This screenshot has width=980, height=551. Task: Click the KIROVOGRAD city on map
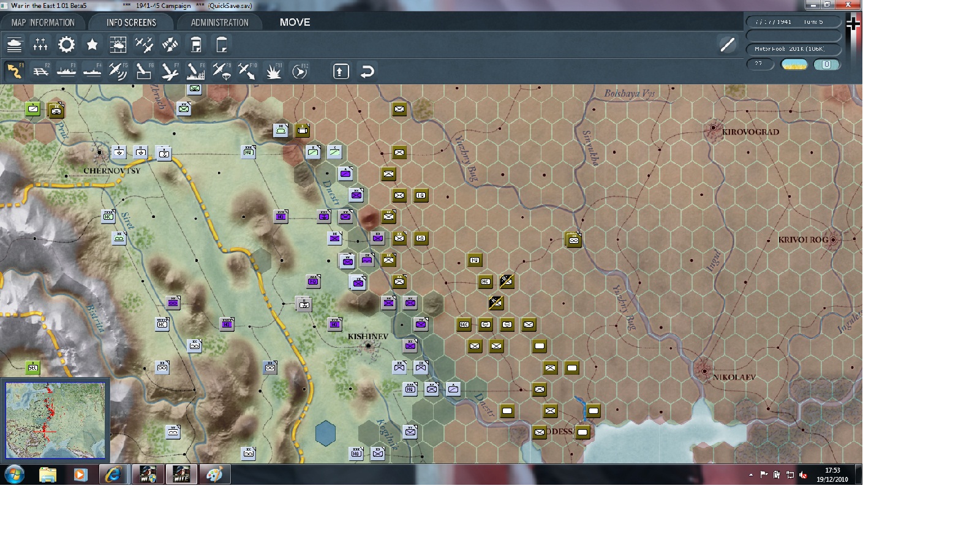[713, 129]
